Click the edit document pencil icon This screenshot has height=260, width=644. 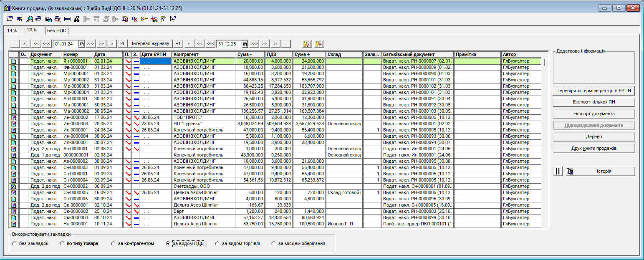point(19,19)
